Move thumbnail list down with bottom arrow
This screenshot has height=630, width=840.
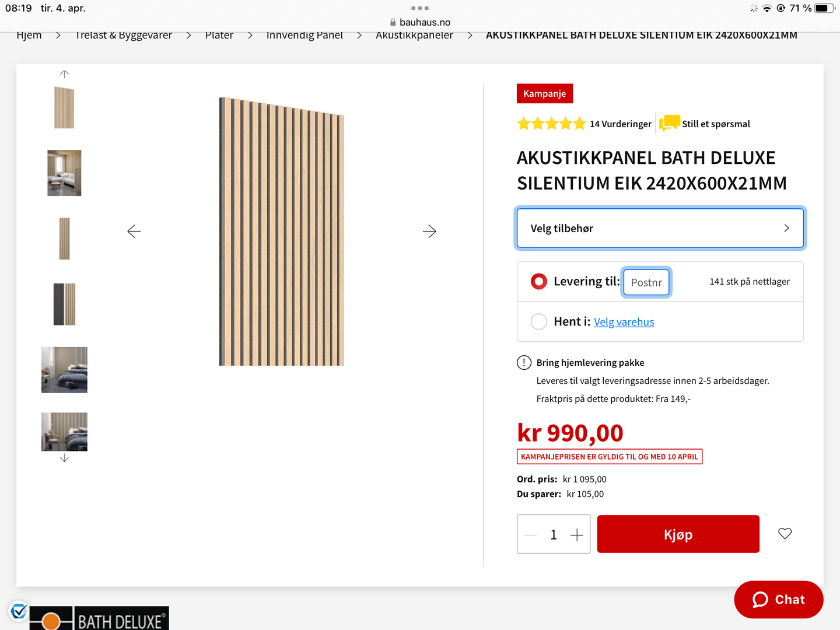(64, 459)
